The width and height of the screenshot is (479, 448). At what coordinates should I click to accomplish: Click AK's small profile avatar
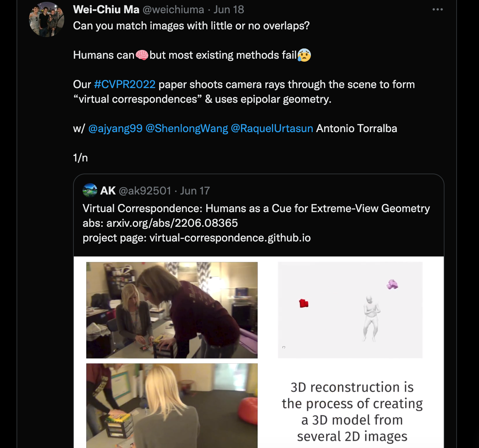(x=90, y=190)
